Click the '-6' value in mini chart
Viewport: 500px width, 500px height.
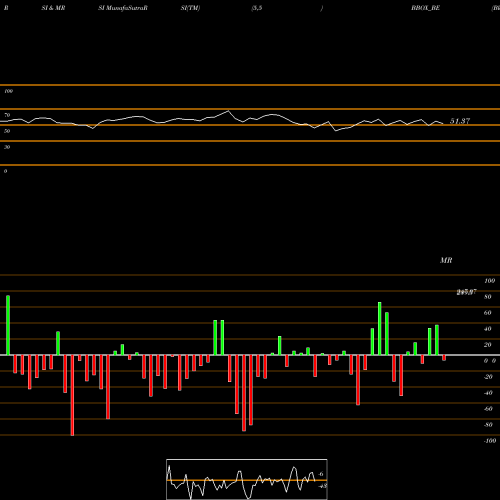click(321, 474)
